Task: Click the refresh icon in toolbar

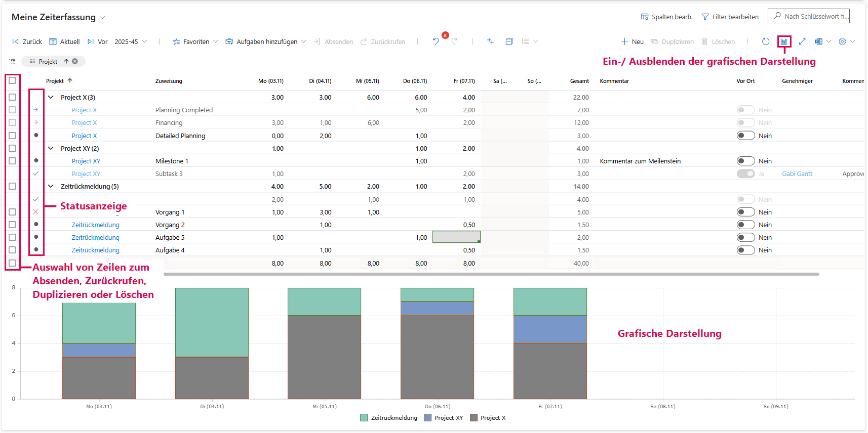Action: [x=765, y=41]
